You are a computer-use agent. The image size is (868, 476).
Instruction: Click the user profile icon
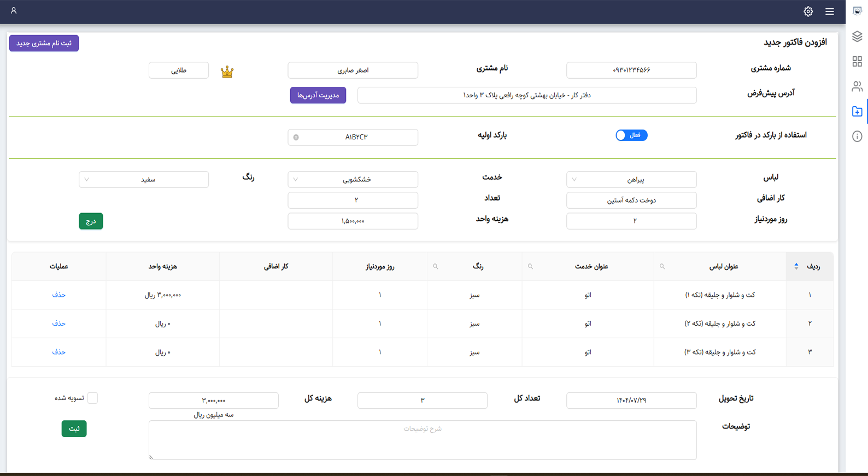point(14,11)
